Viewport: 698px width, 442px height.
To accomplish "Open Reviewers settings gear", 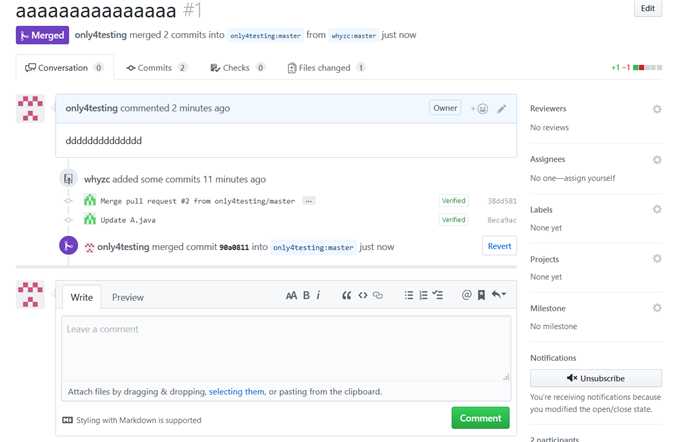I will pos(657,109).
